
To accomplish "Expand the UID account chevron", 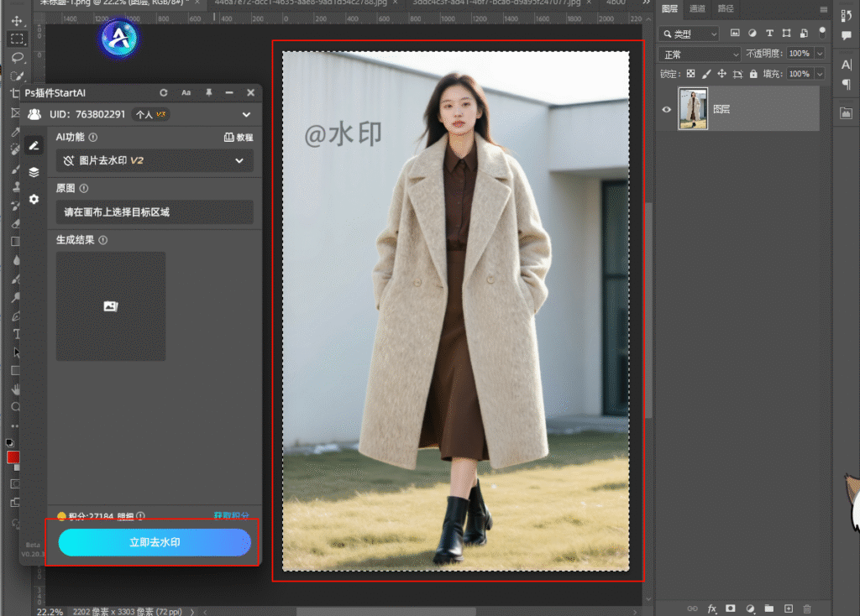I will [246, 114].
